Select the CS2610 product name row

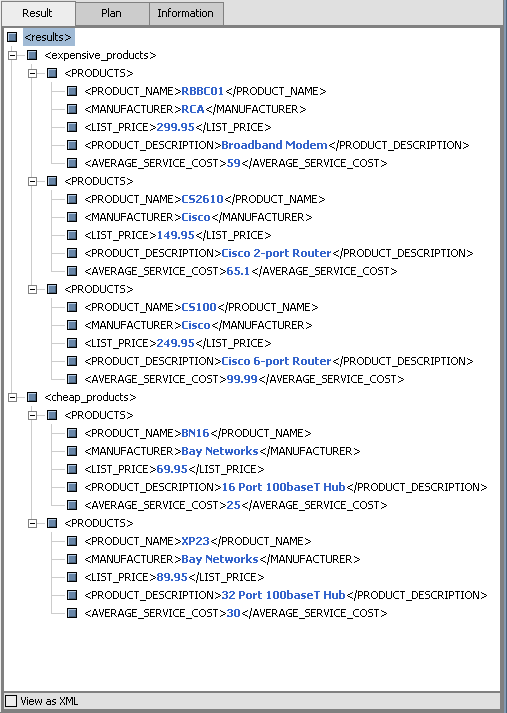205,199
